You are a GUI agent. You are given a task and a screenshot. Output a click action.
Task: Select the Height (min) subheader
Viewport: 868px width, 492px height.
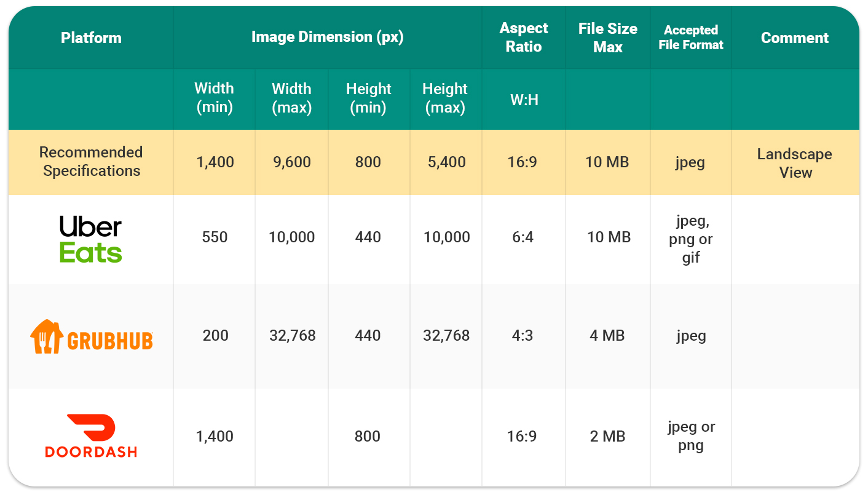pyautogui.click(x=368, y=98)
